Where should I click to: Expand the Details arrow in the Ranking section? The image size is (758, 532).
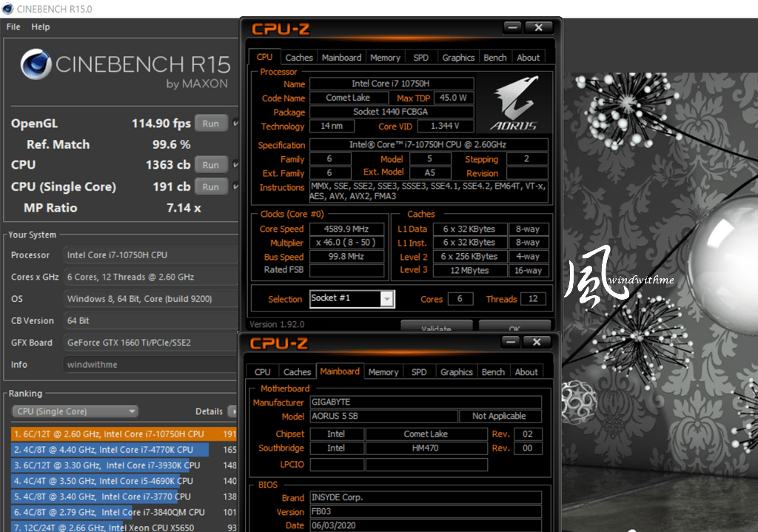(233, 411)
